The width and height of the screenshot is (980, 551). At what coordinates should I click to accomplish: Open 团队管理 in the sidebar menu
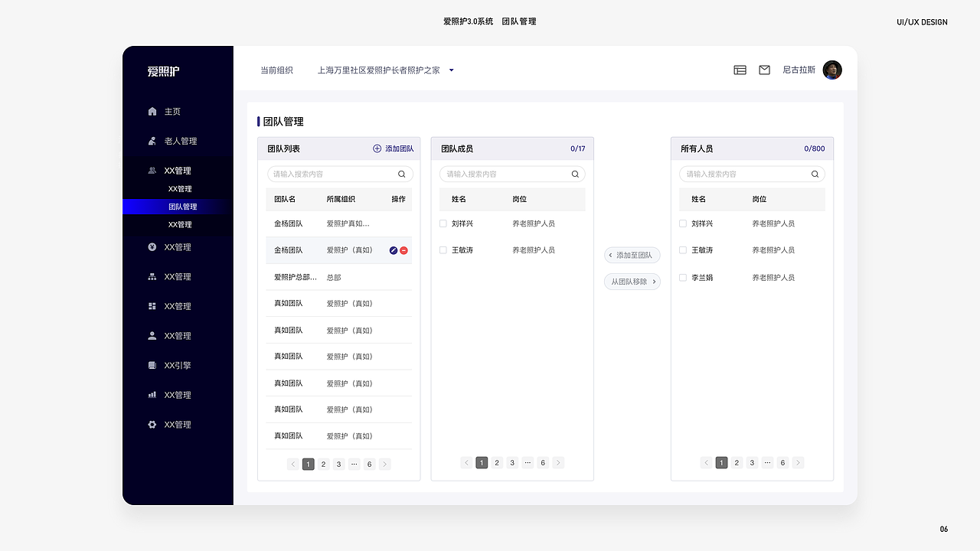click(x=181, y=206)
